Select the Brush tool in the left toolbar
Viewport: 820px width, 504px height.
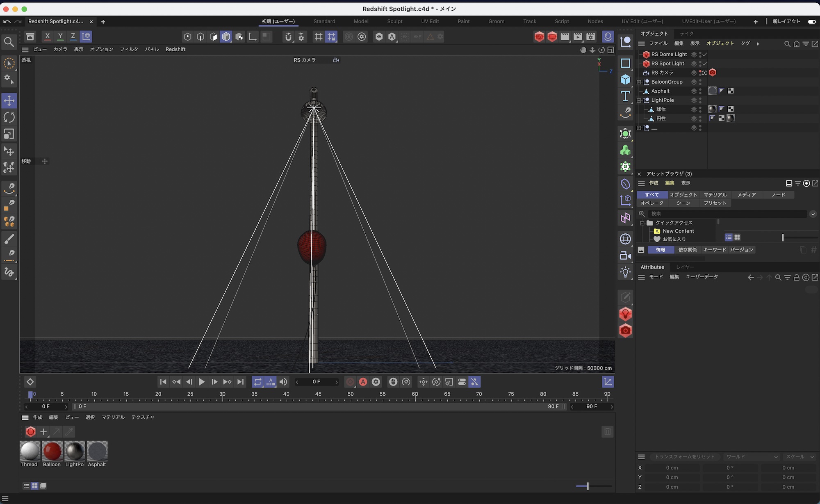[9, 239]
